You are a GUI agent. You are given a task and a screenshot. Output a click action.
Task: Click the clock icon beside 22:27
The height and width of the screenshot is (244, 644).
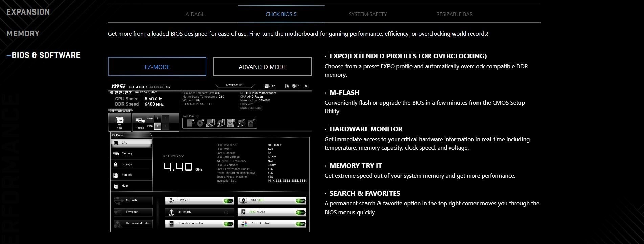112,92
